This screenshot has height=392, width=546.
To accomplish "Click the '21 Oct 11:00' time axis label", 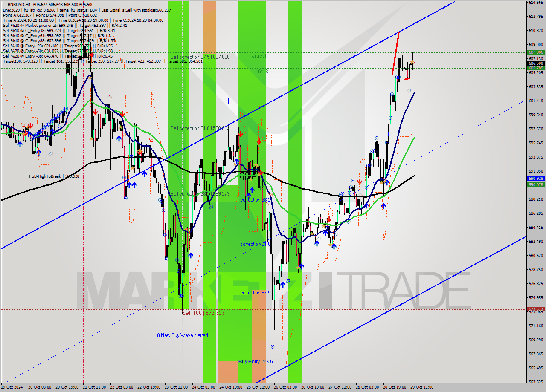I will [93, 387].
